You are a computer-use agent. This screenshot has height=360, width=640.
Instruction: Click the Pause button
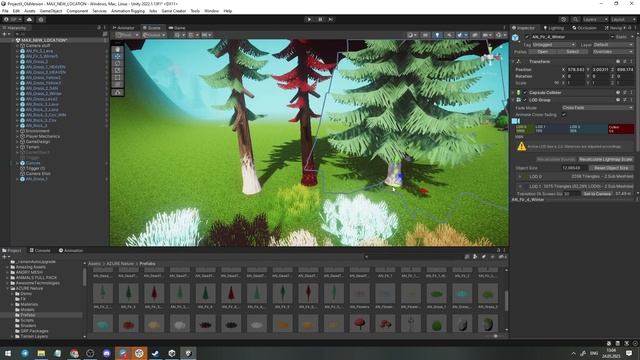pyautogui.click(x=320, y=19)
